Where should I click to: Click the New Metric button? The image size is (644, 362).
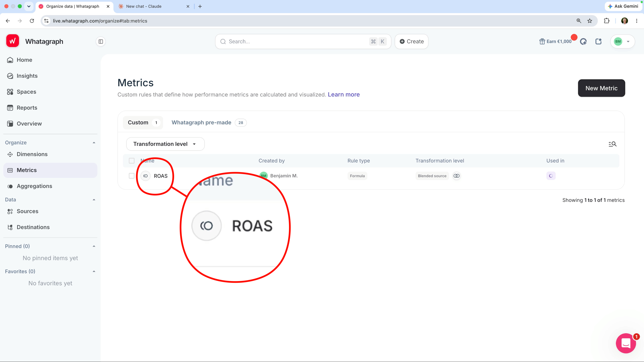(602, 88)
